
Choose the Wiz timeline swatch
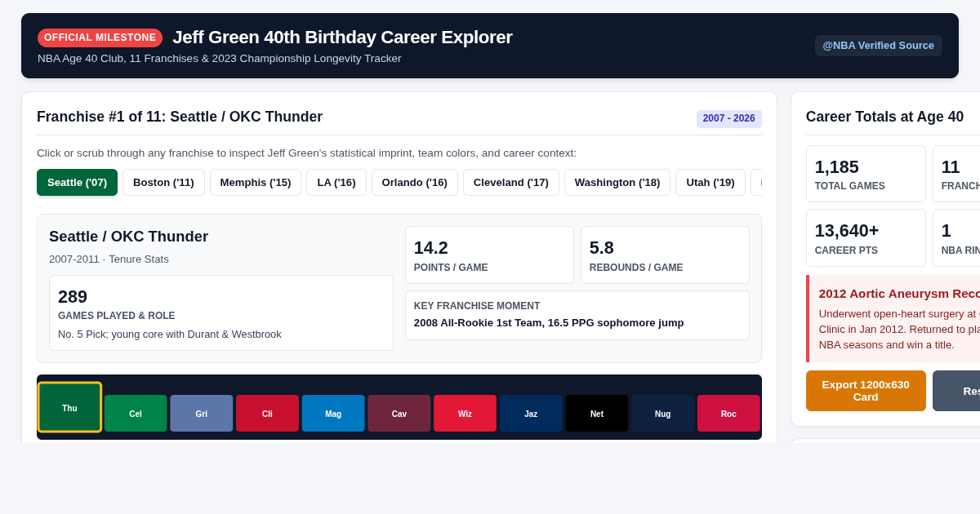(465, 414)
